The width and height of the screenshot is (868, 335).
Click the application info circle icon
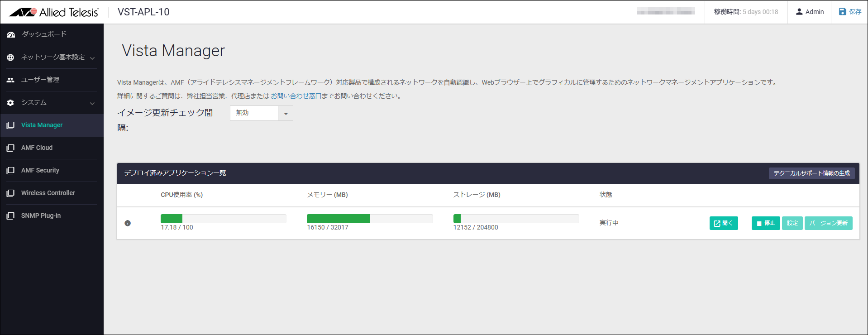coord(128,223)
